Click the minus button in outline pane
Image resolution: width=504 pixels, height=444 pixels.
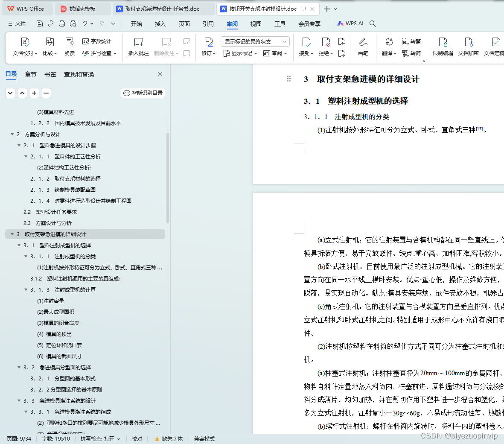point(46,93)
